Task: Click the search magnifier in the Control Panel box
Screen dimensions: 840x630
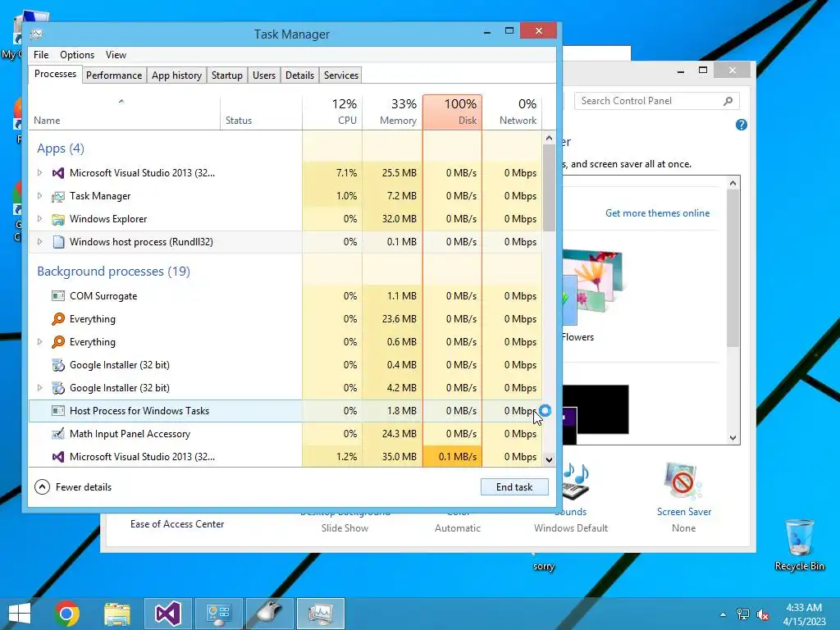Action: coord(728,101)
